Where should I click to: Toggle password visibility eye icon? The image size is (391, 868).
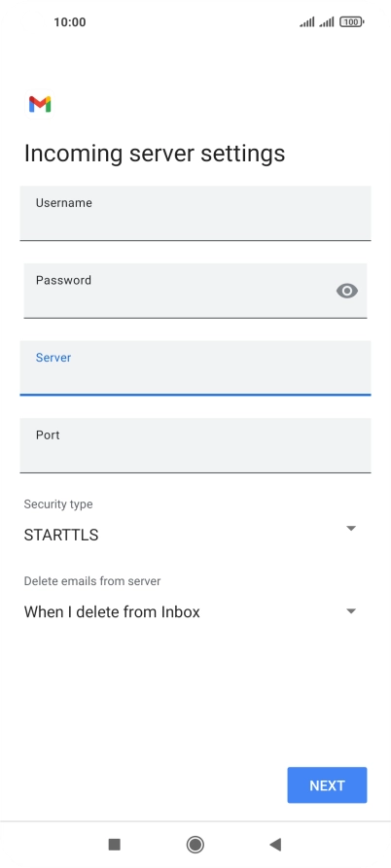pos(347,291)
